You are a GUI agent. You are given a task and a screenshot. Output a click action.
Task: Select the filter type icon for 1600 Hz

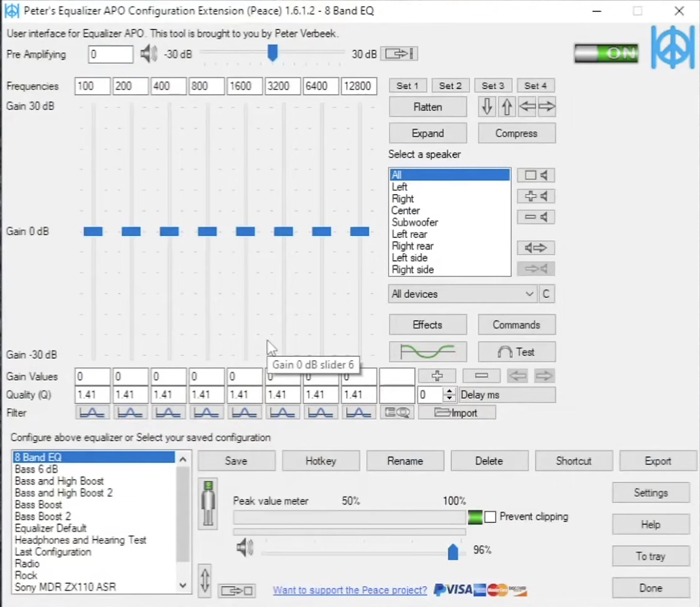244,413
